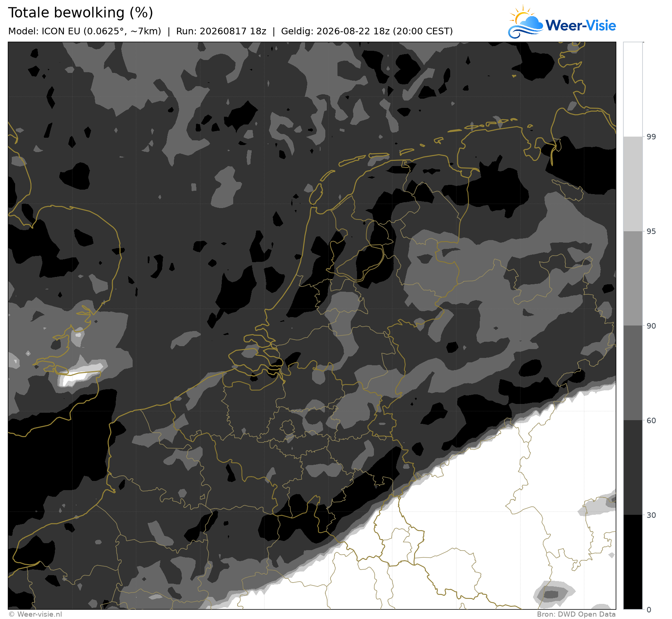
Task: Select the dark gray 30-60% colorbar band
Action: 633,468
